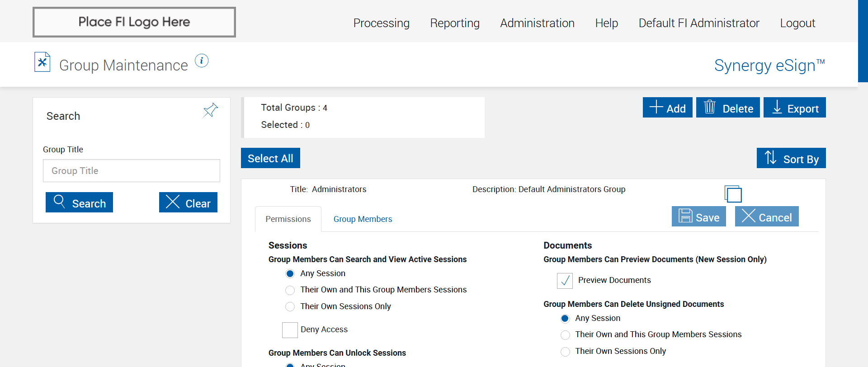The width and height of the screenshot is (868, 367).
Task: Click the Clear button in Search panel
Action: click(x=188, y=202)
